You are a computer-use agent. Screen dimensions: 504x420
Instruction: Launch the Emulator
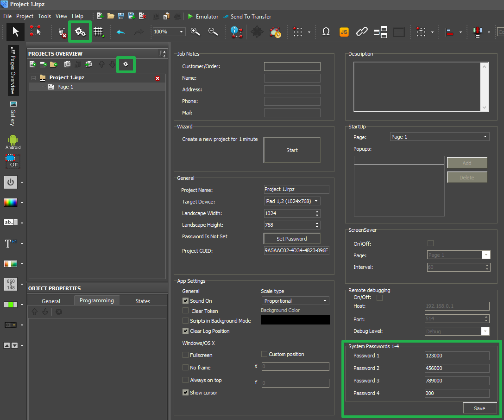point(202,16)
